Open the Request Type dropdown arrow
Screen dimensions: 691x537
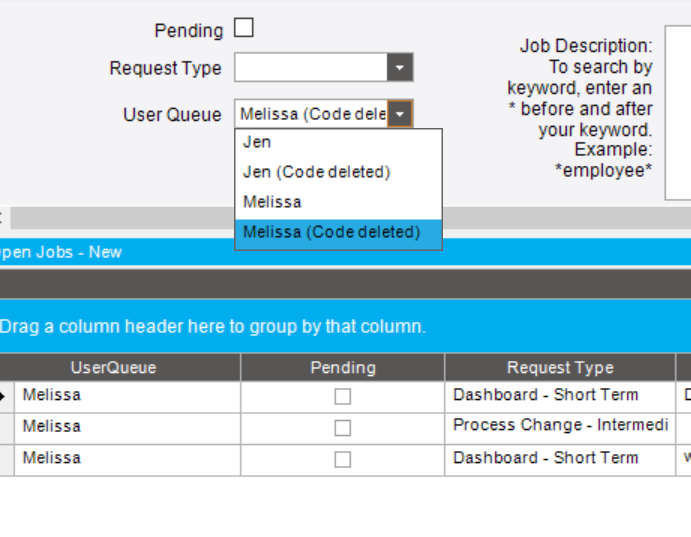tap(400, 67)
